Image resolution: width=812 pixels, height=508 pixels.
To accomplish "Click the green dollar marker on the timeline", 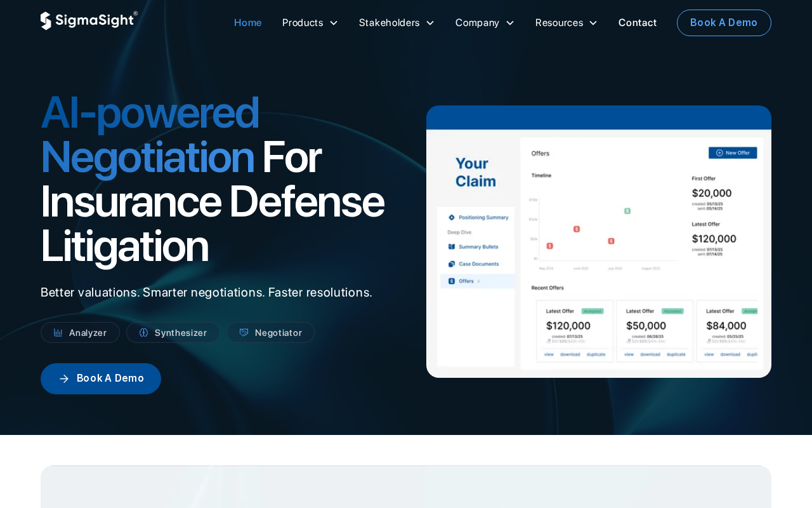I will click(x=627, y=211).
